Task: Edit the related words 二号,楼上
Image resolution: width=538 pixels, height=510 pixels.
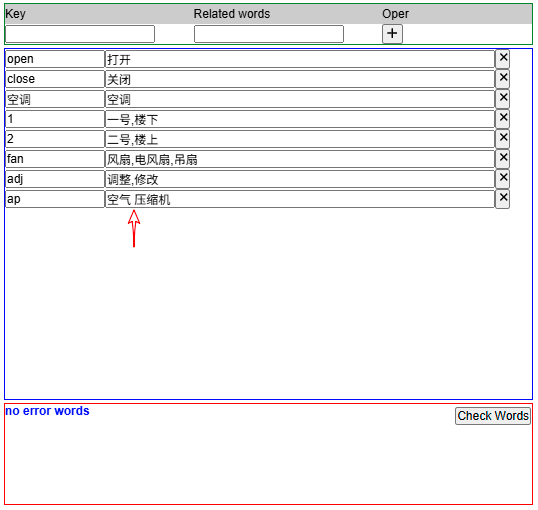Action: tap(300, 139)
